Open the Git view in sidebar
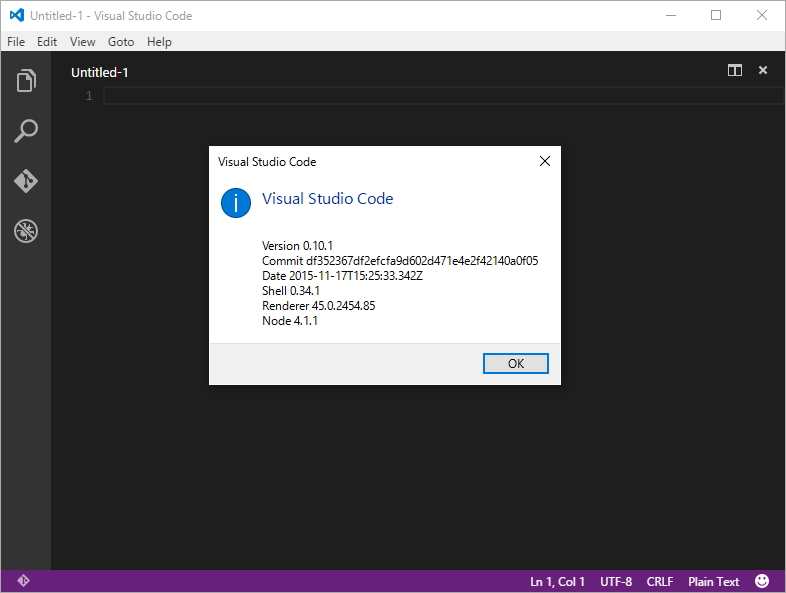The image size is (786, 593). [26, 181]
